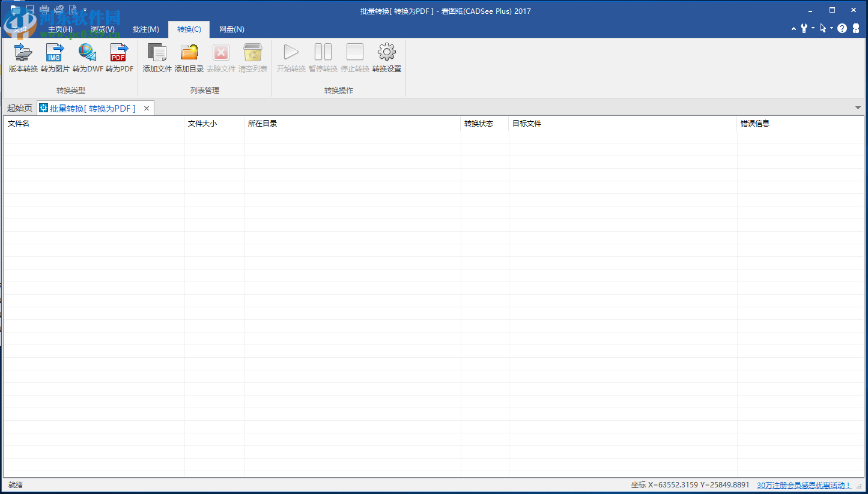Viewport: 868px width, 494px height.
Task: Switch to the 主页(H) ribbon tab
Action: click(60, 29)
